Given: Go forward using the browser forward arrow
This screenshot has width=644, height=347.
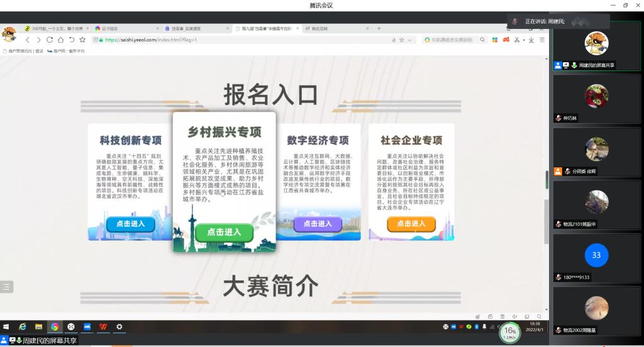Looking at the screenshot, I should pyautogui.click(x=38, y=40).
